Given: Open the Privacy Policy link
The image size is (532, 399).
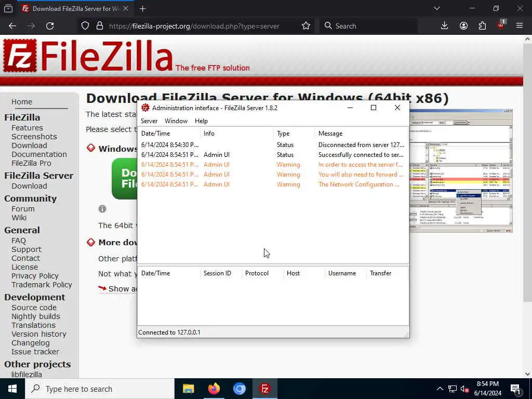Looking at the screenshot, I should coord(35,276).
